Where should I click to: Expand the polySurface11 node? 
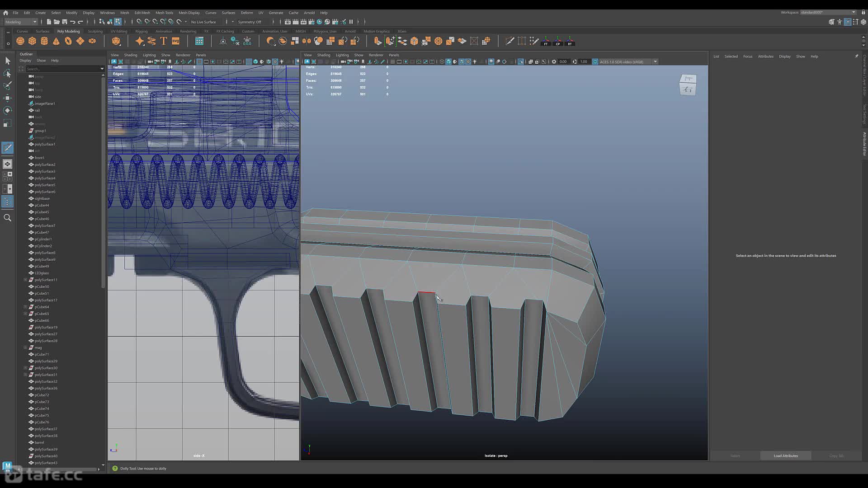pos(25,280)
